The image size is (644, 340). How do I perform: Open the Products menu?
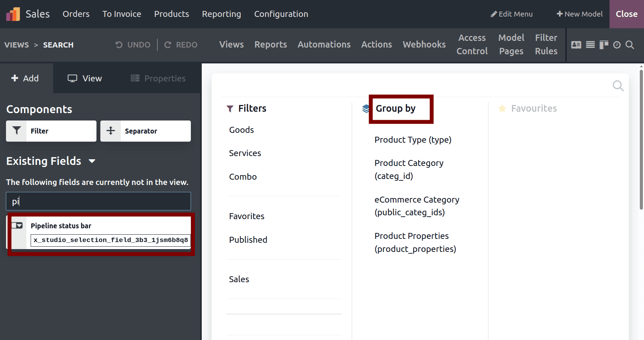click(x=171, y=14)
